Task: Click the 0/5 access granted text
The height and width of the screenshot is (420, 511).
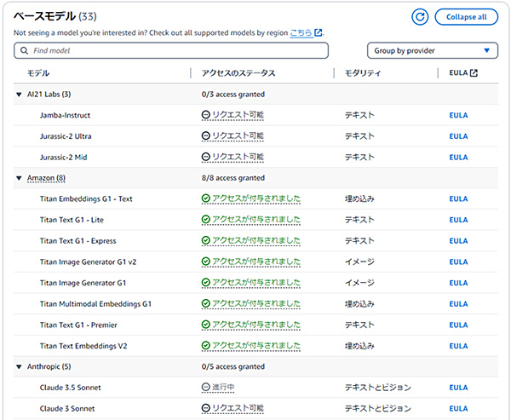Action: pos(233,366)
